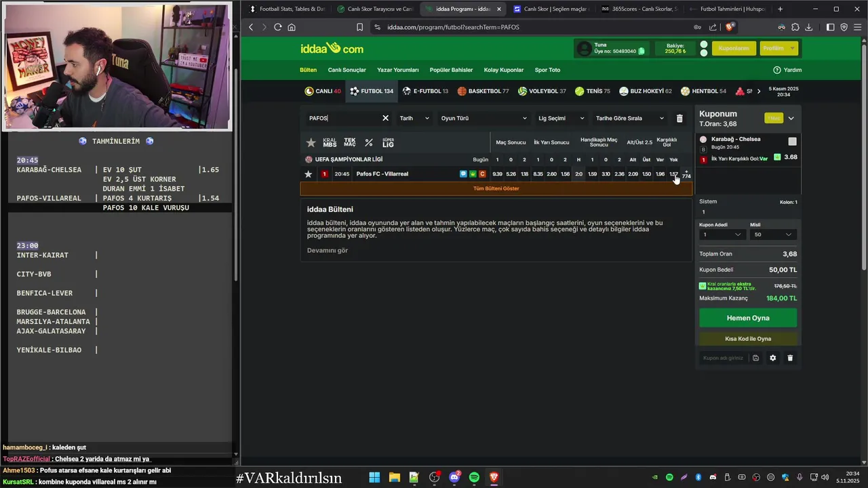Clear the PAFOS search with the X icon
This screenshot has width=868, height=488.
pos(385,118)
